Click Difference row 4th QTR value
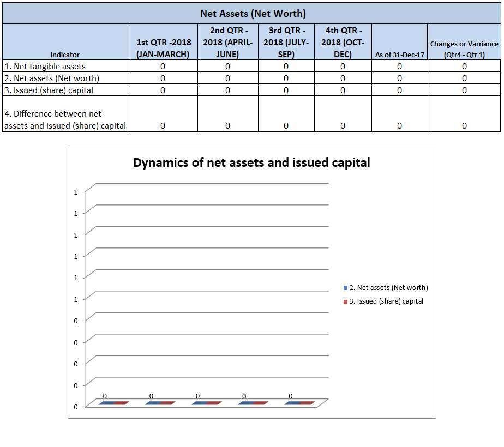This screenshot has height=447, width=504. pos(343,125)
